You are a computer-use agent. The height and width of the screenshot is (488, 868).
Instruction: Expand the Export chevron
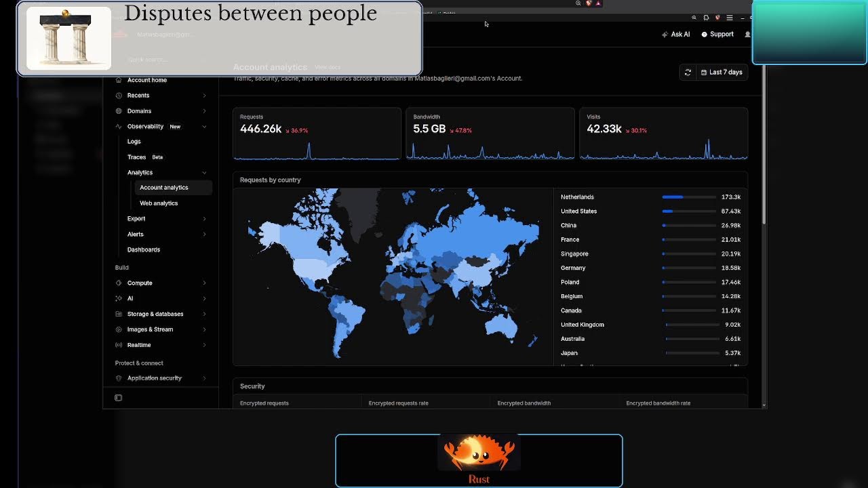coord(204,219)
